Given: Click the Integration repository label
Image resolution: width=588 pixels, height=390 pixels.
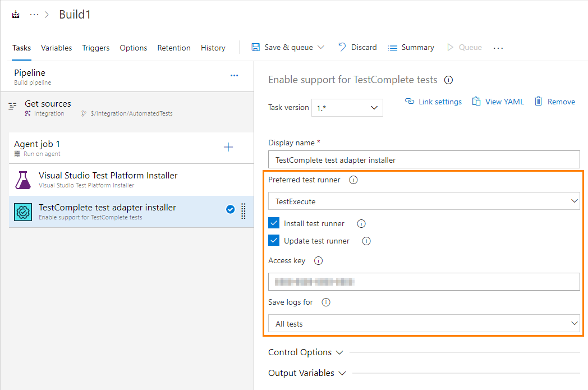Looking at the screenshot, I should 49,113.
